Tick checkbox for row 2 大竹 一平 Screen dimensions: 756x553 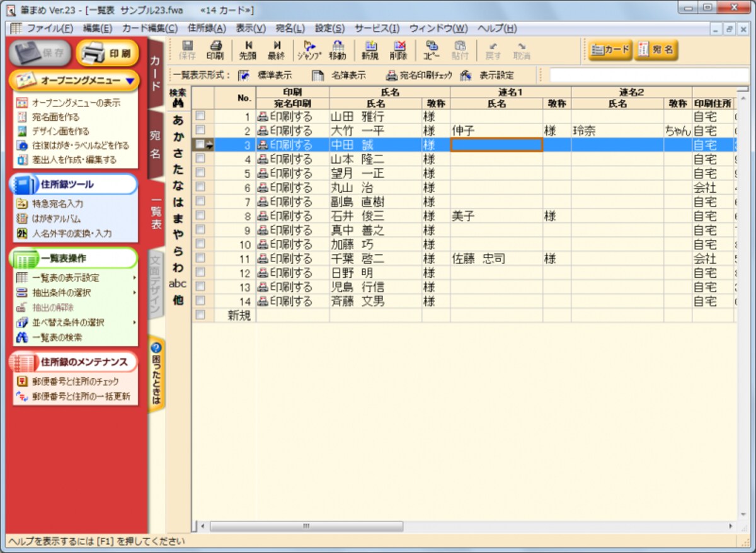[200, 130]
